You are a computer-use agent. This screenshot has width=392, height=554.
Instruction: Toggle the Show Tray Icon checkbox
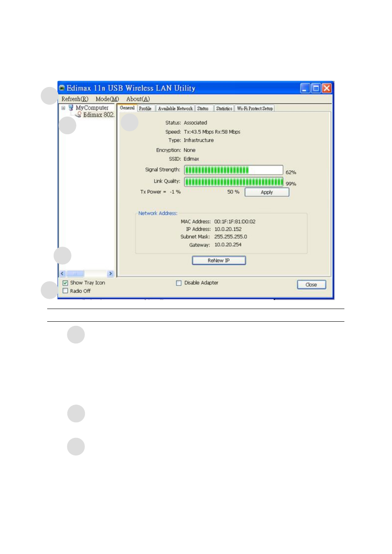tap(65, 283)
